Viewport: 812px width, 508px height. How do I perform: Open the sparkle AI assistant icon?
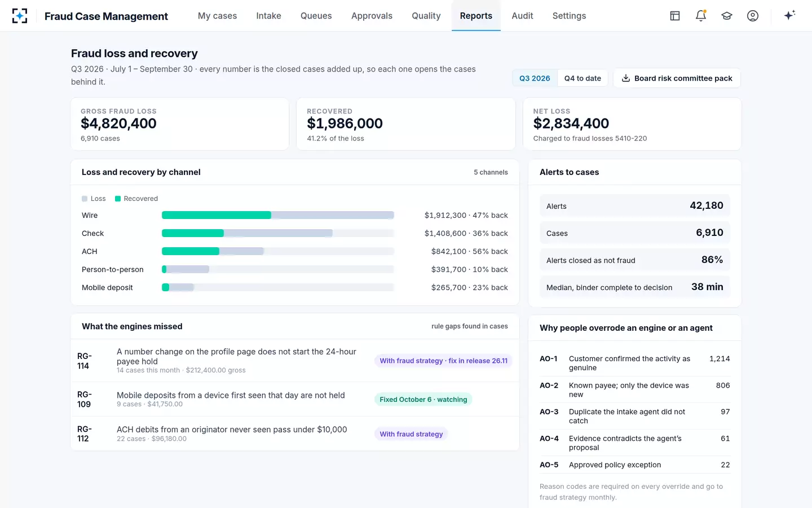point(789,15)
